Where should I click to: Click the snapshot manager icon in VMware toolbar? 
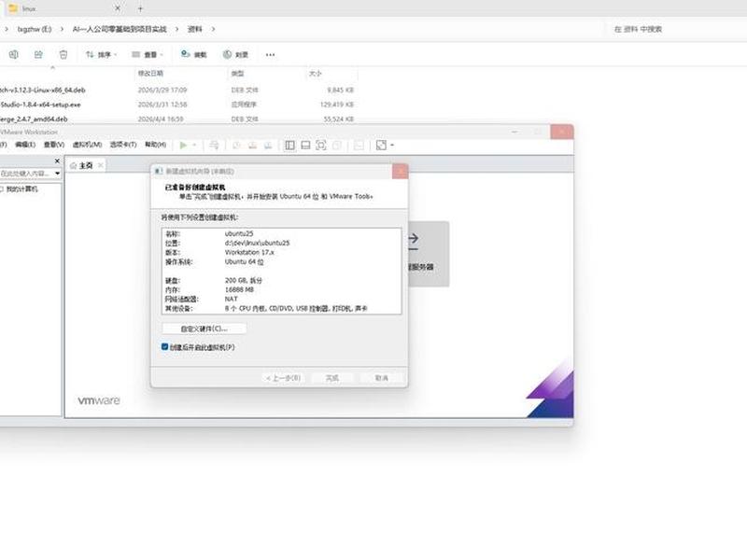pos(268,146)
